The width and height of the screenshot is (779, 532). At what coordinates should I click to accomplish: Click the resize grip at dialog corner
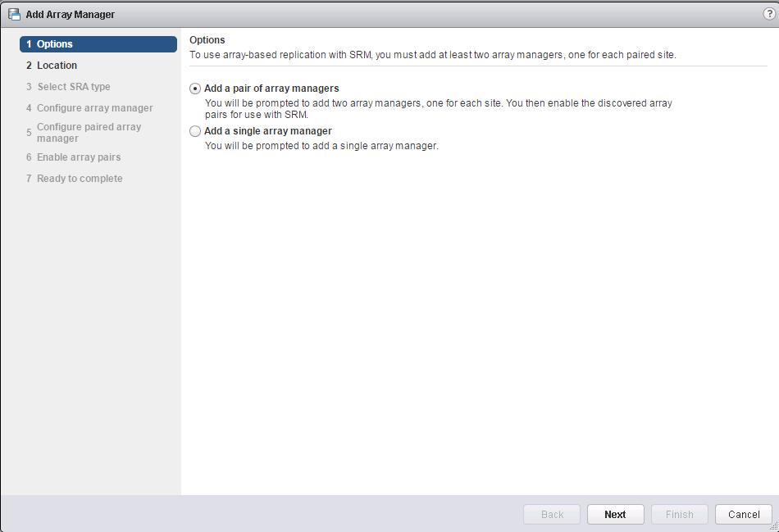(x=774, y=527)
